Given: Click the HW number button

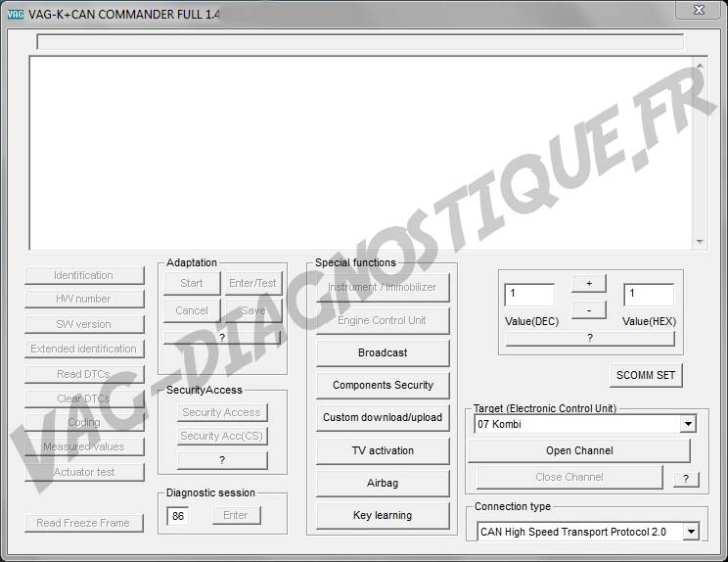Looking at the screenshot, I should click(84, 300).
